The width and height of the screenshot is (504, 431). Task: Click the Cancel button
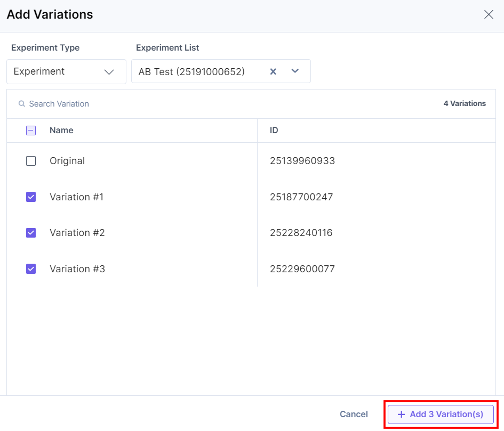354,414
